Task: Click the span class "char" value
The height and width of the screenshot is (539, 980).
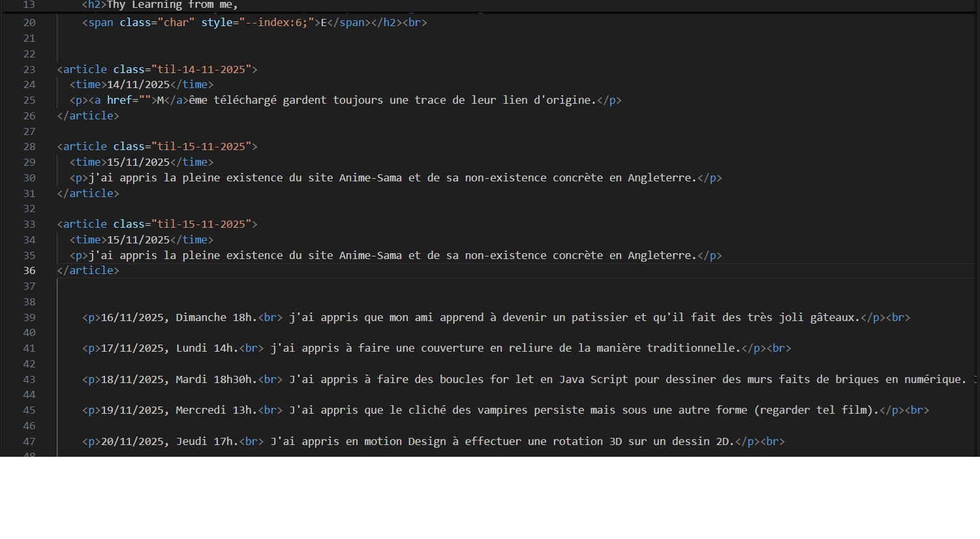Action: coord(176,23)
